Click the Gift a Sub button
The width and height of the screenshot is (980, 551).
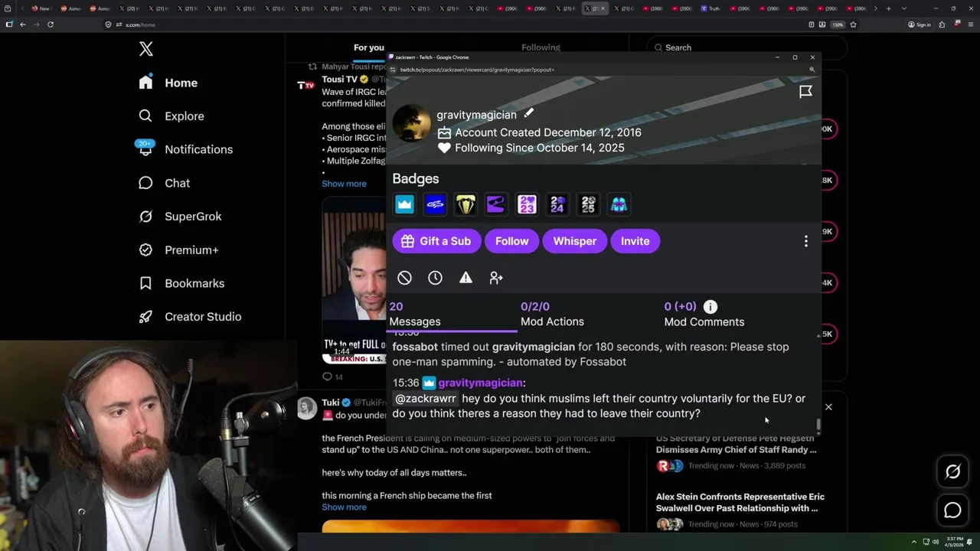coord(436,241)
